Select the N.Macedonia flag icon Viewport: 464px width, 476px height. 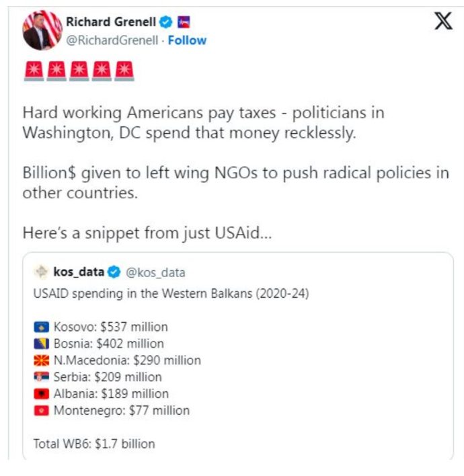pyautogui.click(x=41, y=360)
